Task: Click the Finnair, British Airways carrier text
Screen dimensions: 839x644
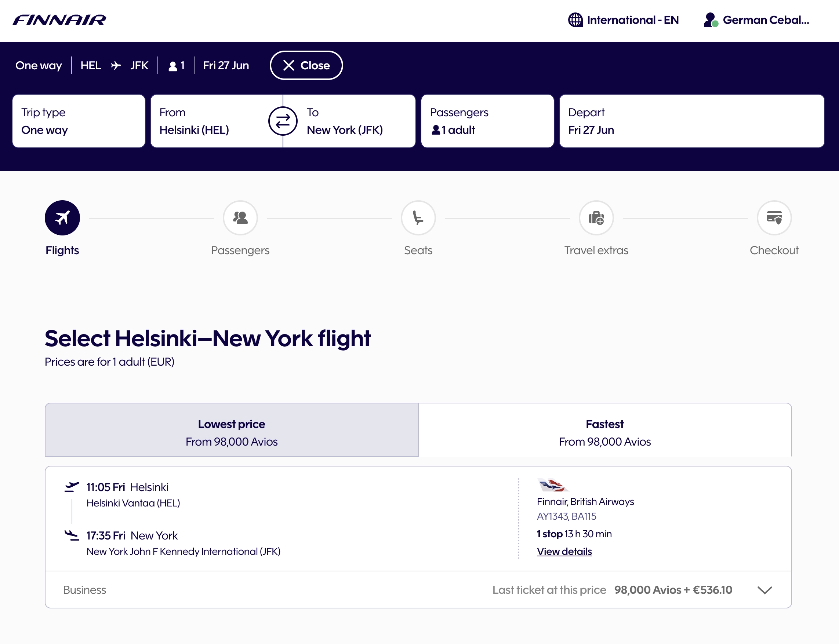Action: coord(585,501)
